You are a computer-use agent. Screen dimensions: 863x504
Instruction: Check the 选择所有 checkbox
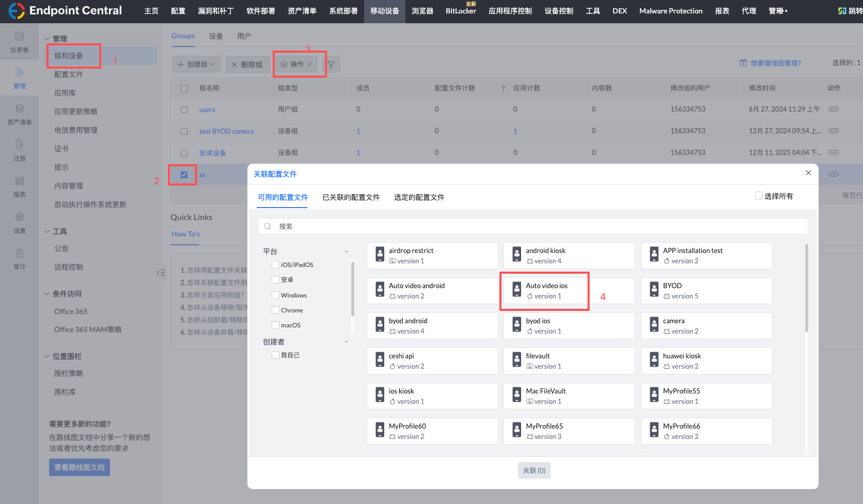[x=759, y=196]
